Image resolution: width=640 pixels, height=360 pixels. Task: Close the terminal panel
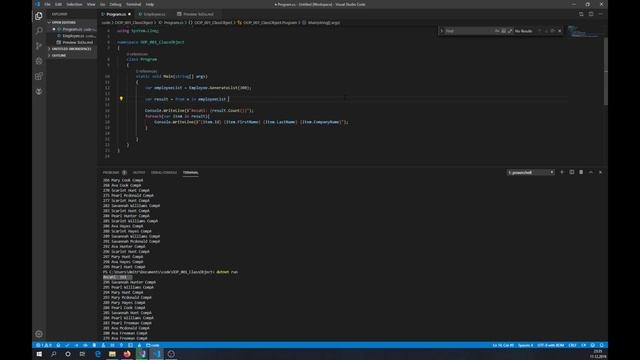[600, 172]
